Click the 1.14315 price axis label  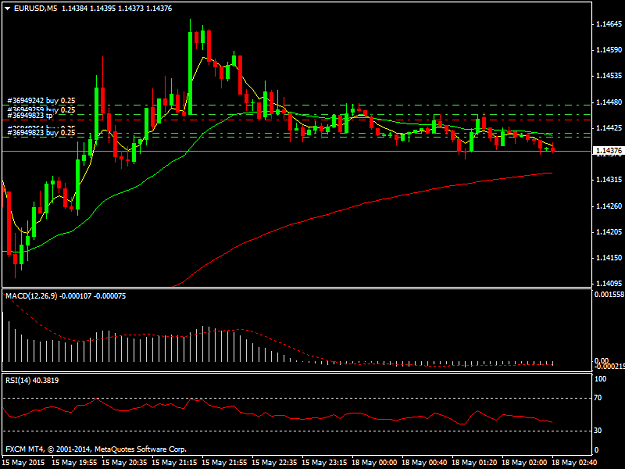point(609,180)
